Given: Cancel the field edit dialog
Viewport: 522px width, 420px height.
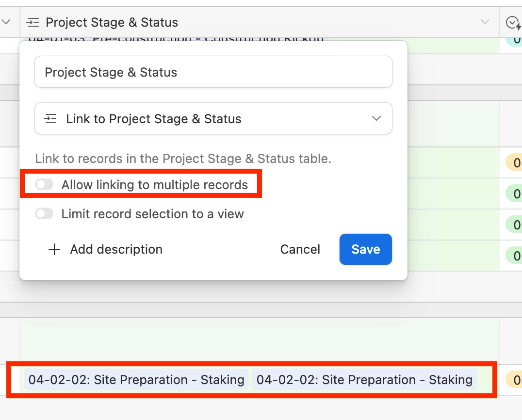Looking at the screenshot, I should 300,249.
